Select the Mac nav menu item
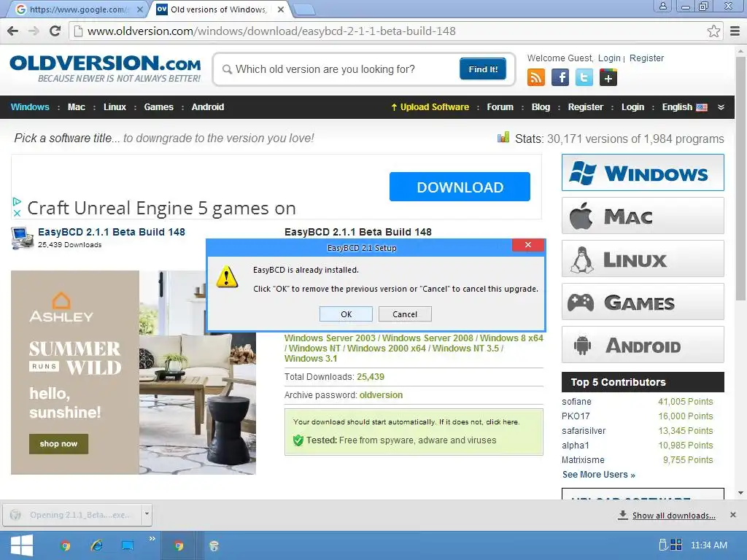This screenshot has height=560, width=747. click(76, 107)
